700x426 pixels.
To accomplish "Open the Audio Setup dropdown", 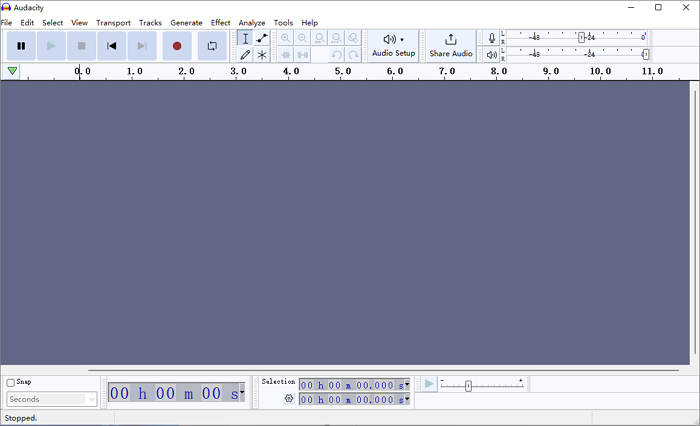I will [x=393, y=45].
